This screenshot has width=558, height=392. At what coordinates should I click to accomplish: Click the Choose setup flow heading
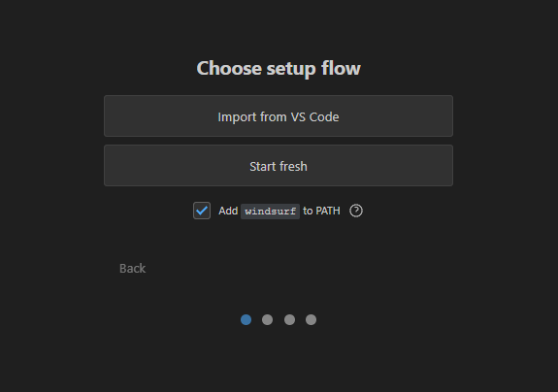coord(279,68)
